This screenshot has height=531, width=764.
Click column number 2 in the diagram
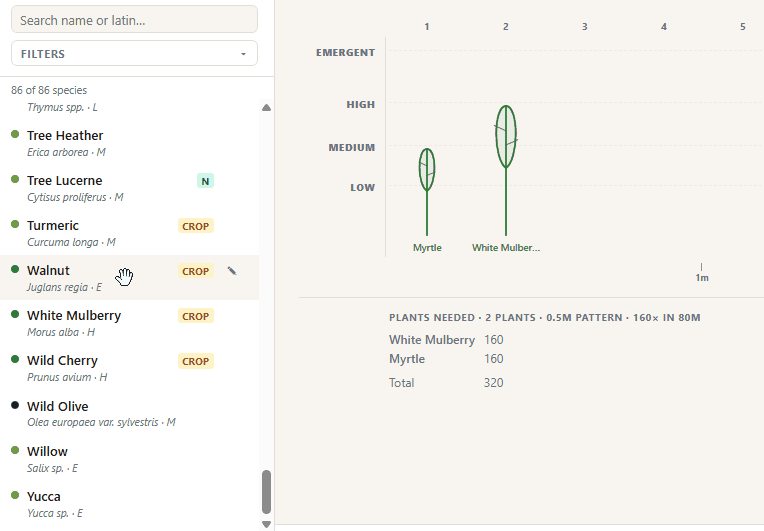(506, 27)
